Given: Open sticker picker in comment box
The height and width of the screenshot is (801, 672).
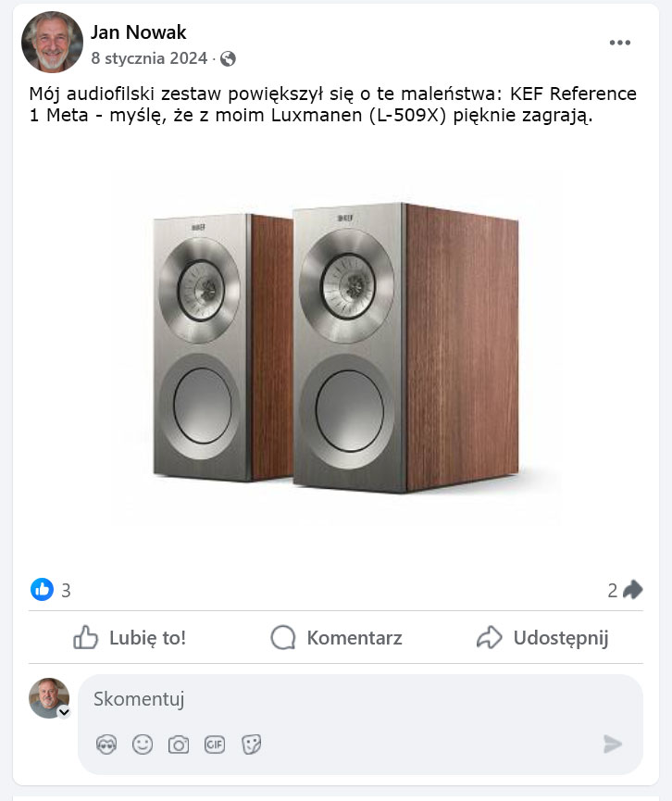Looking at the screenshot, I should pyautogui.click(x=251, y=745).
